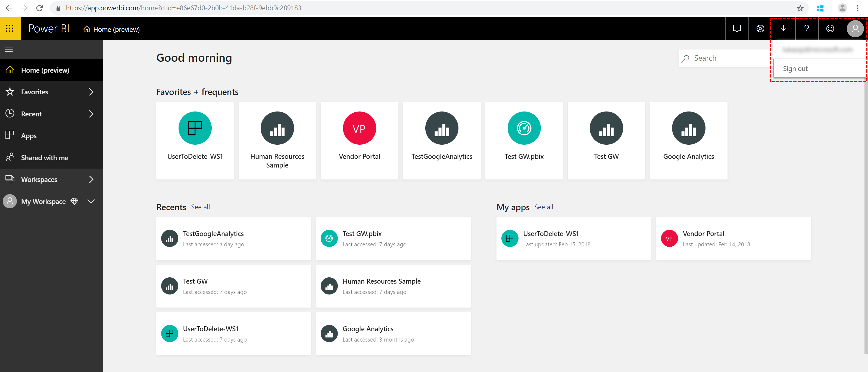Open the comments notification icon
Screen dimensions: 868x372
[737, 29]
